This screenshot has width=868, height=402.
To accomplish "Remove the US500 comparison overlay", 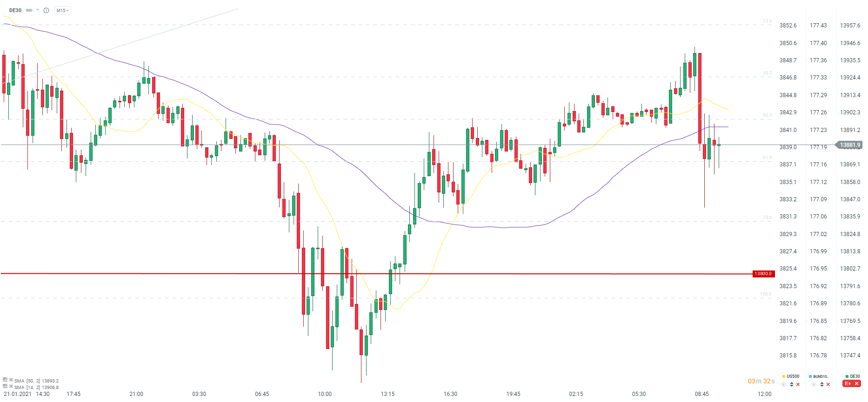I will click(798, 384).
